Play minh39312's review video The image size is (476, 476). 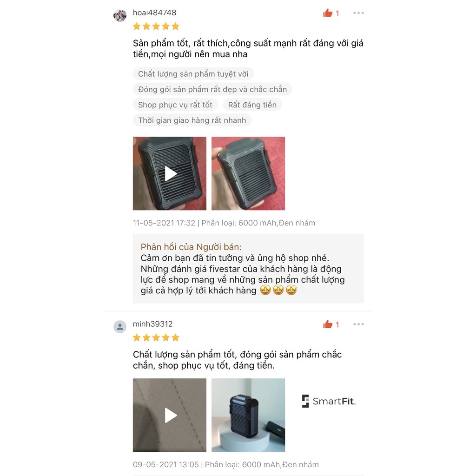[x=170, y=415]
